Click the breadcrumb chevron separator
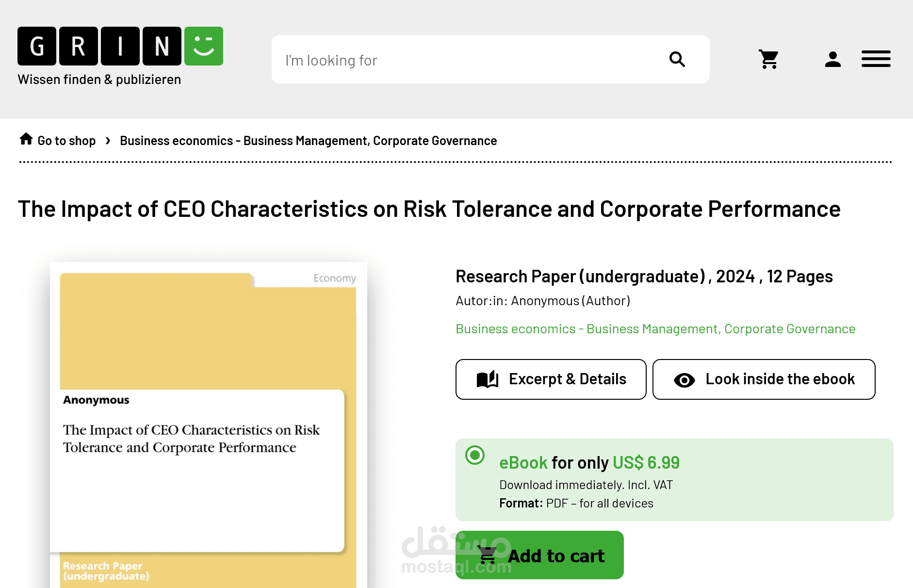The width and height of the screenshot is (913, 588). pyautogui.click(x=108, y=141)
